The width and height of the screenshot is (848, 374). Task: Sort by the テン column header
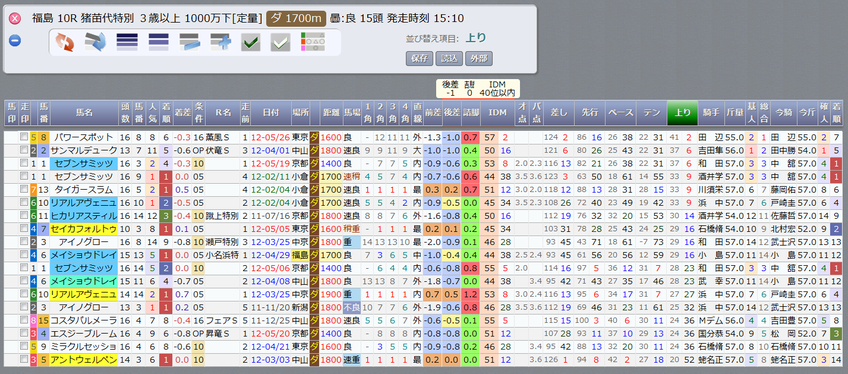(x=651, y=113)
